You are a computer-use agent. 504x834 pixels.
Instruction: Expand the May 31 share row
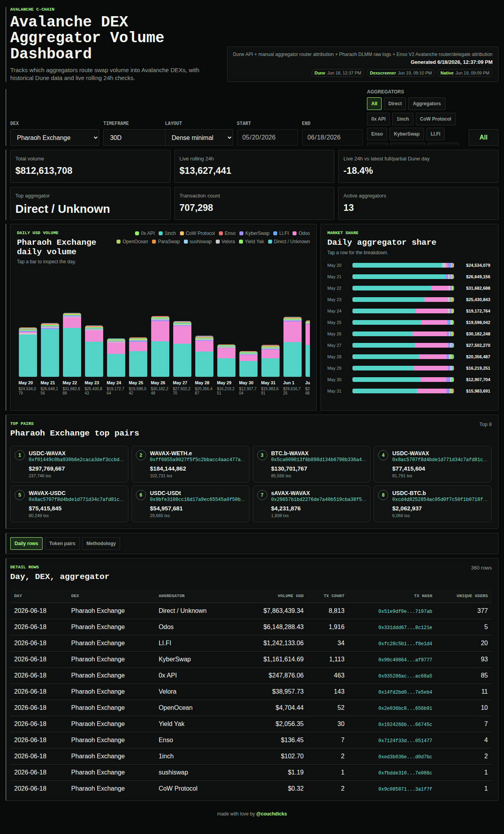pos(409,391)
